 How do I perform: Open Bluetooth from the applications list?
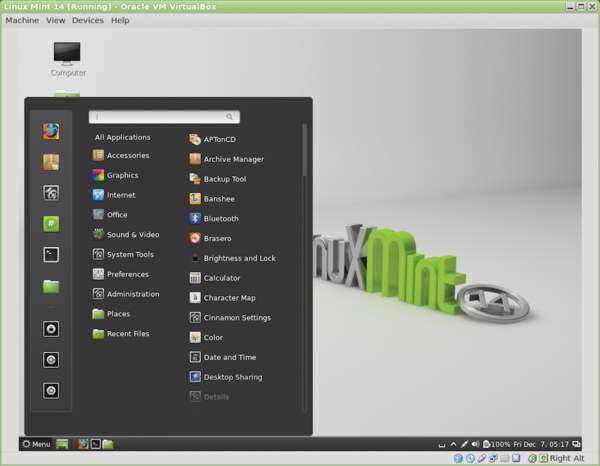[220, 218]
